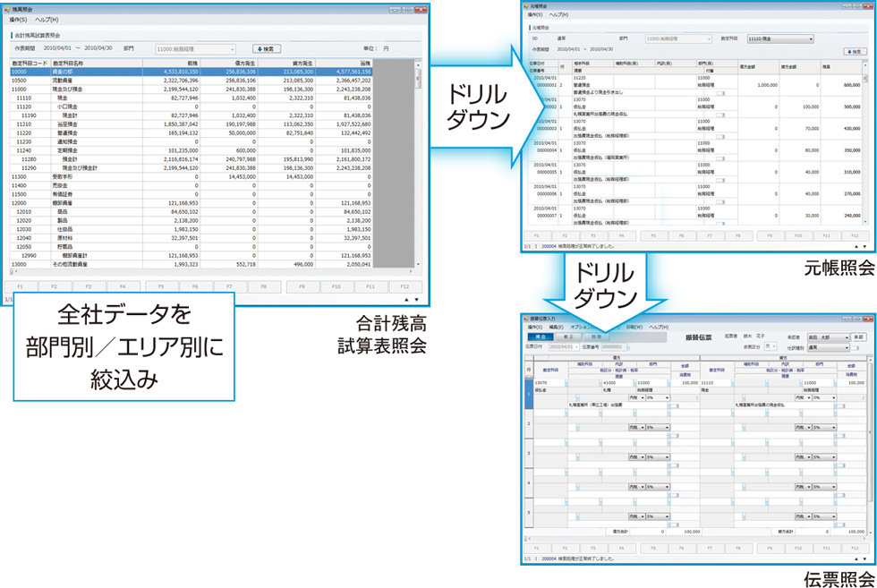Select row 10500 in balance table
Image resolution: width=877 pixels, height=588 pixels.
tap(192, 81)
